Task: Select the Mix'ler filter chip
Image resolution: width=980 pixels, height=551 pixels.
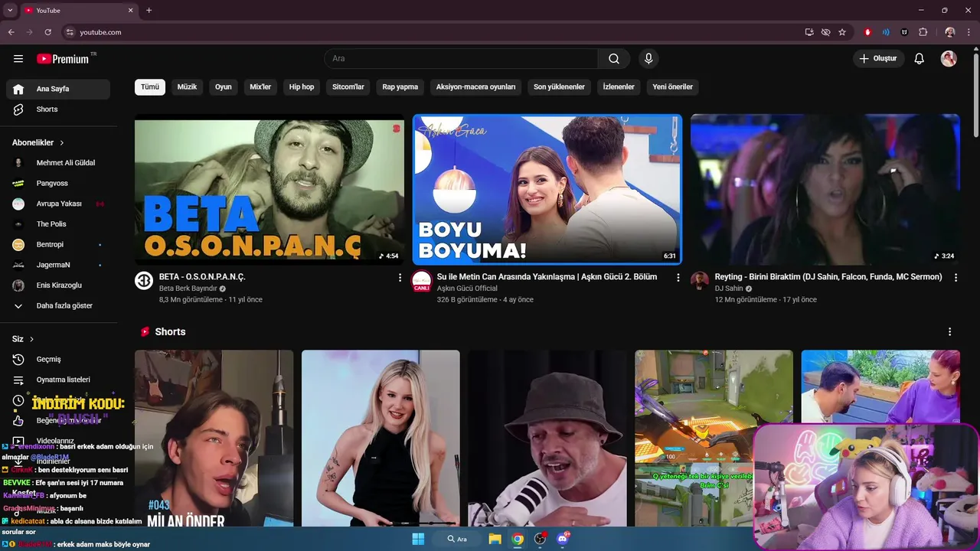Action: coord(260,87)
